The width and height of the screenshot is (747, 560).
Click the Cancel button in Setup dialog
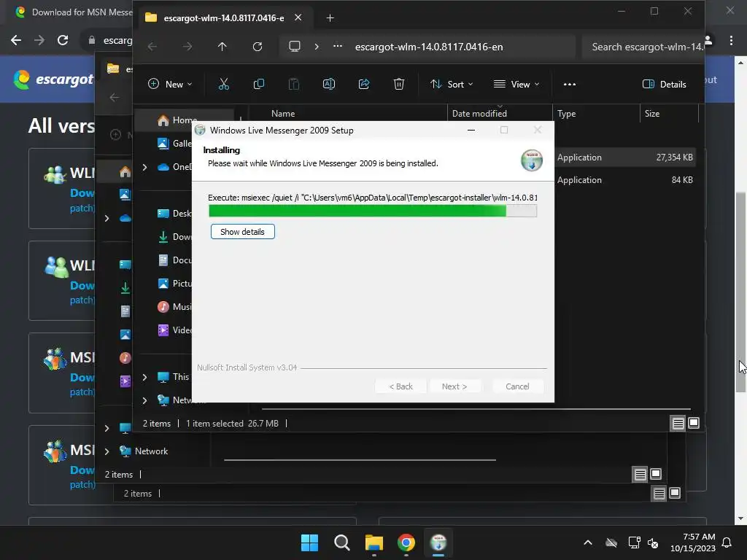pyautogui.click(x=517, y=386)
